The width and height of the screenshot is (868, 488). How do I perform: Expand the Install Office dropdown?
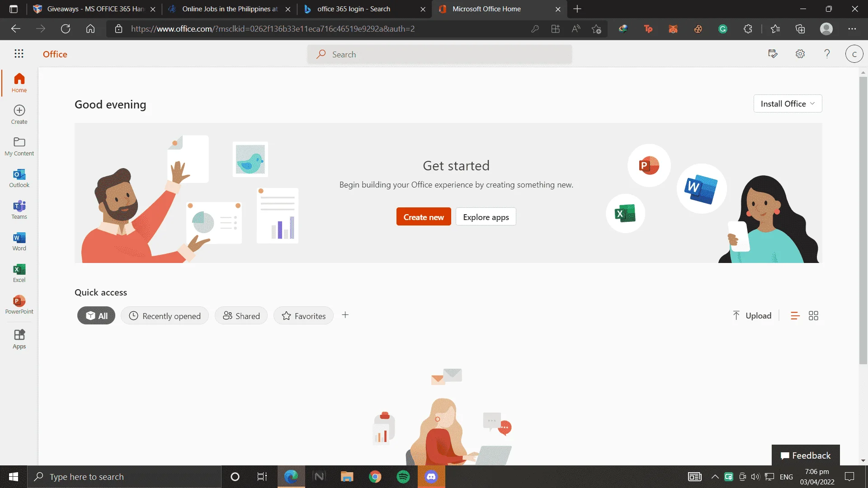tap(788, 103)
